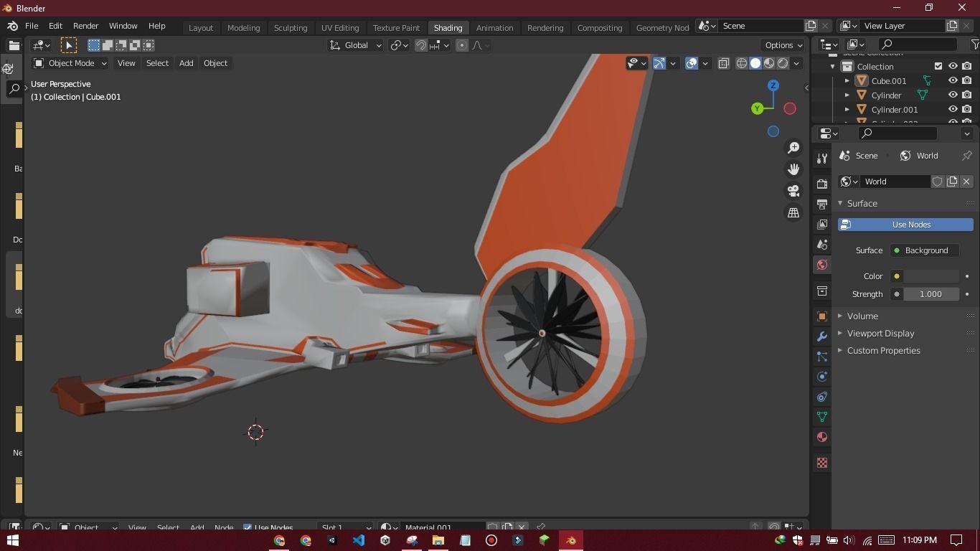Screen dimensions: 980x551
Task: Expand the Viewport Display panel
Action: [880, 333]
